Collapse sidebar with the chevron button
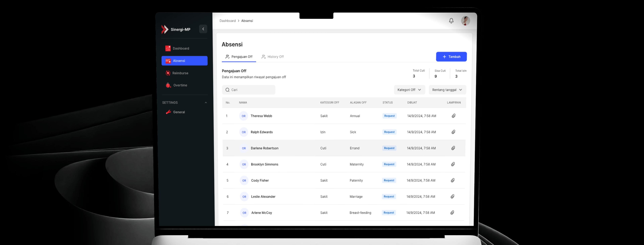 (x=203, y=29)
